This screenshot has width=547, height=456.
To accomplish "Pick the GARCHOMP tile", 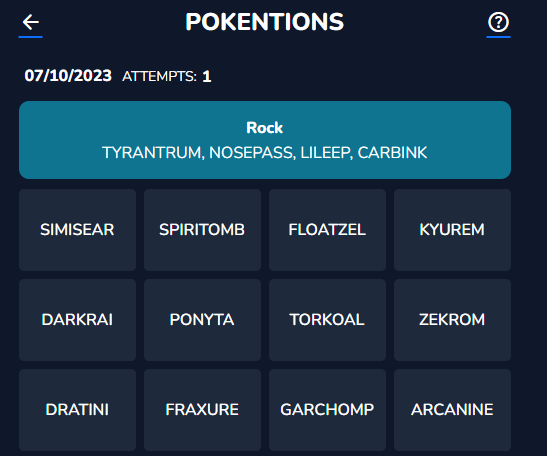I will pyautogui.click(x=327, y=410).
